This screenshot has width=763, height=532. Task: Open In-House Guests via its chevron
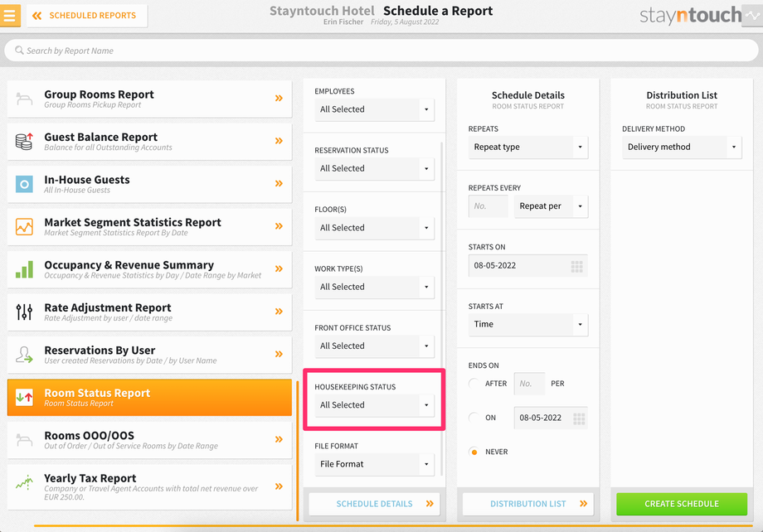click(279, 183)
